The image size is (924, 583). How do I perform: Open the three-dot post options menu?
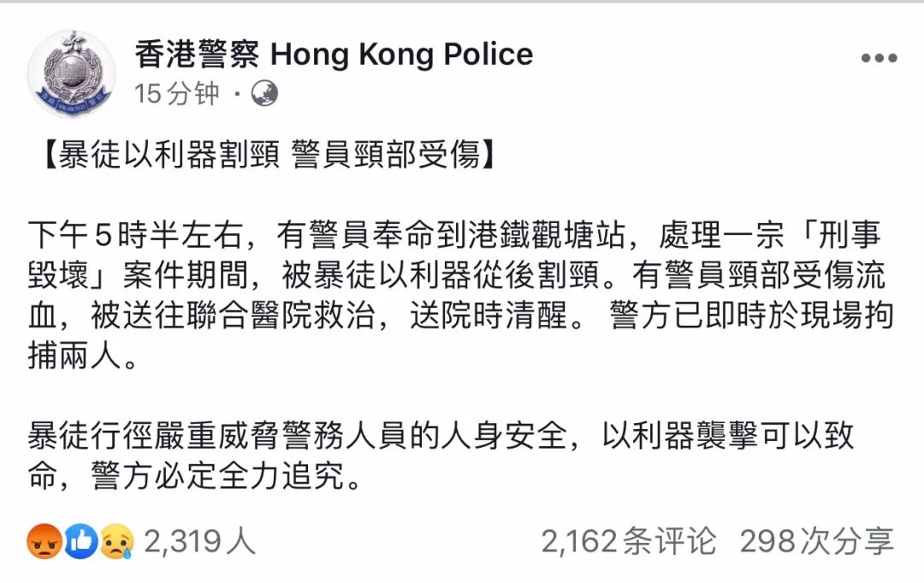click(x=879, y=59)
